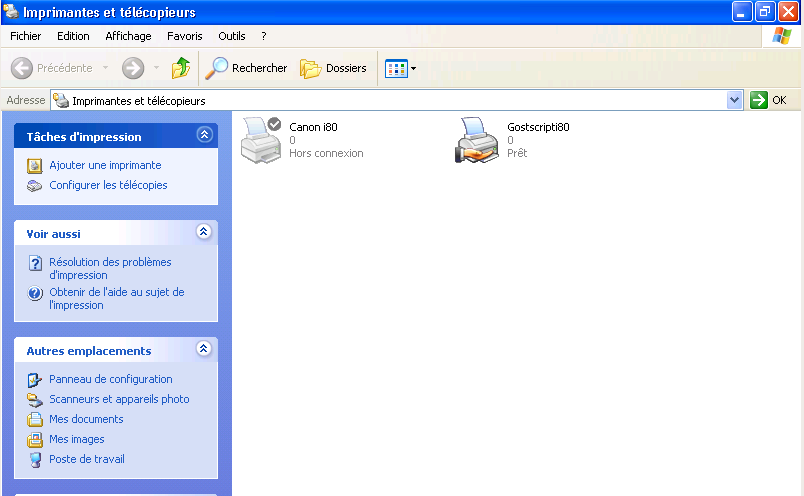
Task: Open the ? help menu
Action: 264,36
